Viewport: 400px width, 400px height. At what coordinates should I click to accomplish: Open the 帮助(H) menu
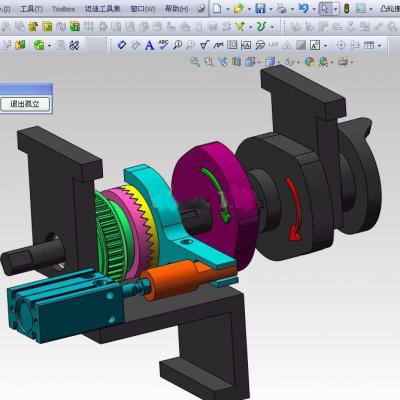click(x=176, y=9)
